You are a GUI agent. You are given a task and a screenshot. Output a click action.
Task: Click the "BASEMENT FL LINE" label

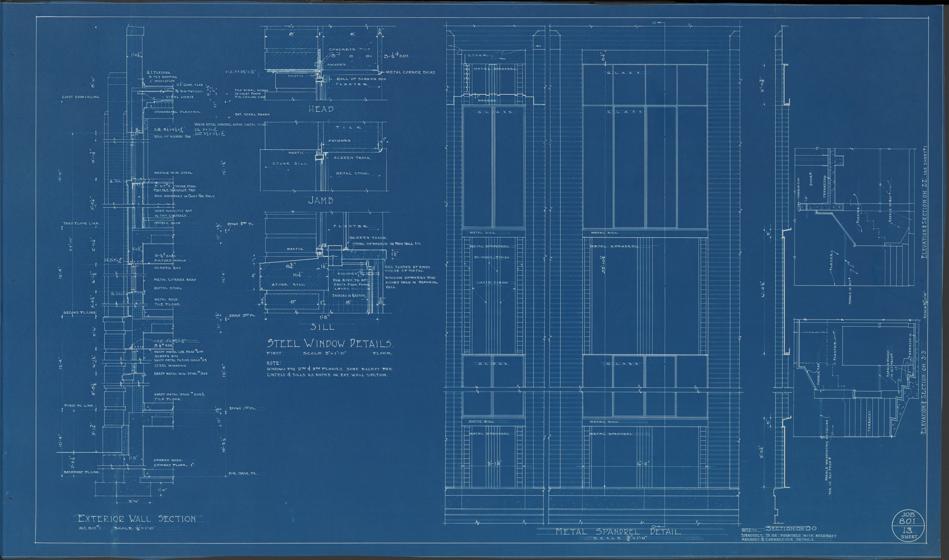82,472
